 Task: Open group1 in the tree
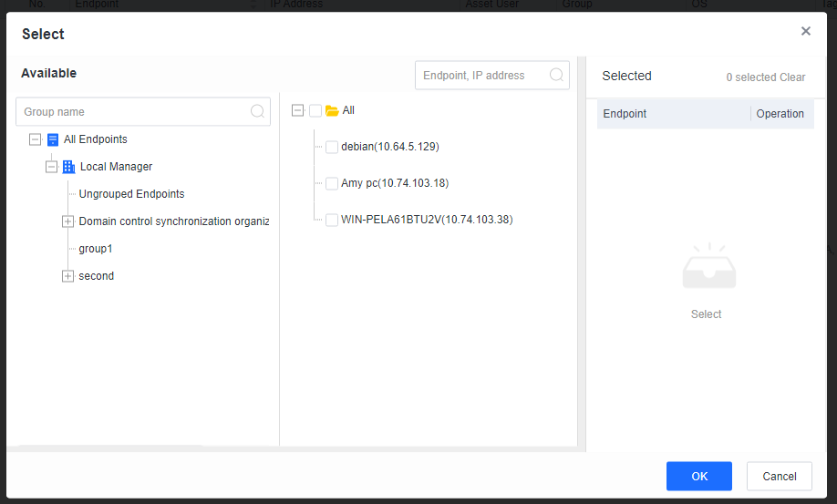tap(96, 249)
